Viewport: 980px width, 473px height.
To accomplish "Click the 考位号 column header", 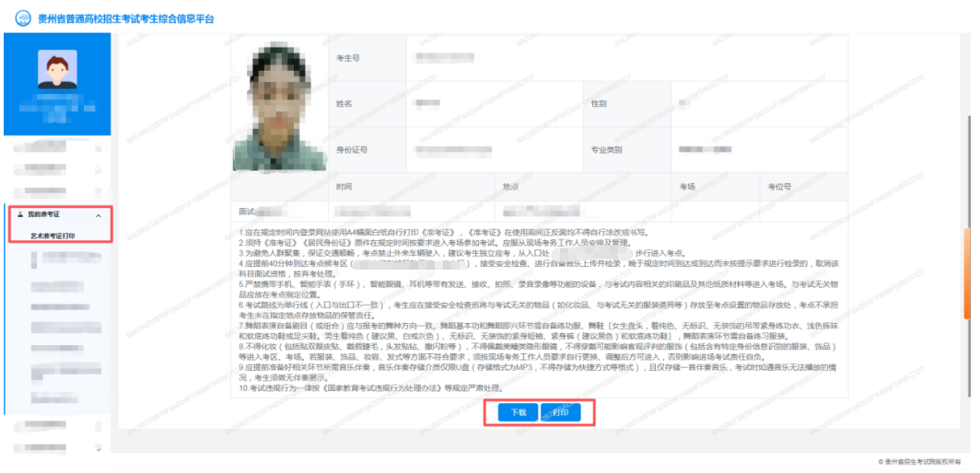I will click(x=804, y=187).
